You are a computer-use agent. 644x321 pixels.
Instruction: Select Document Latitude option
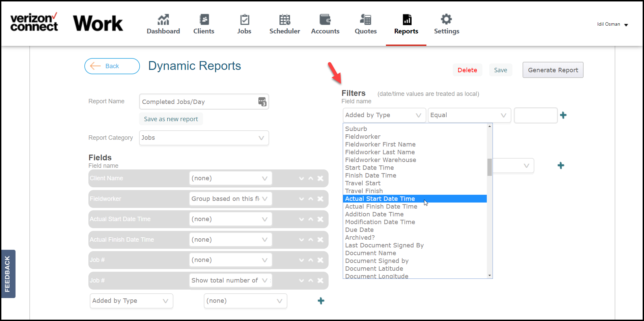415,269
